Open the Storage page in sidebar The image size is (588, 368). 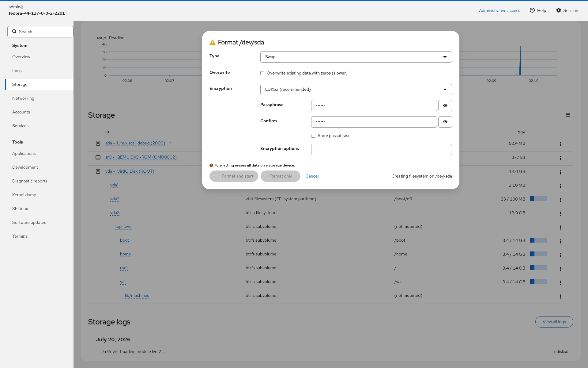tap(39, 84)
